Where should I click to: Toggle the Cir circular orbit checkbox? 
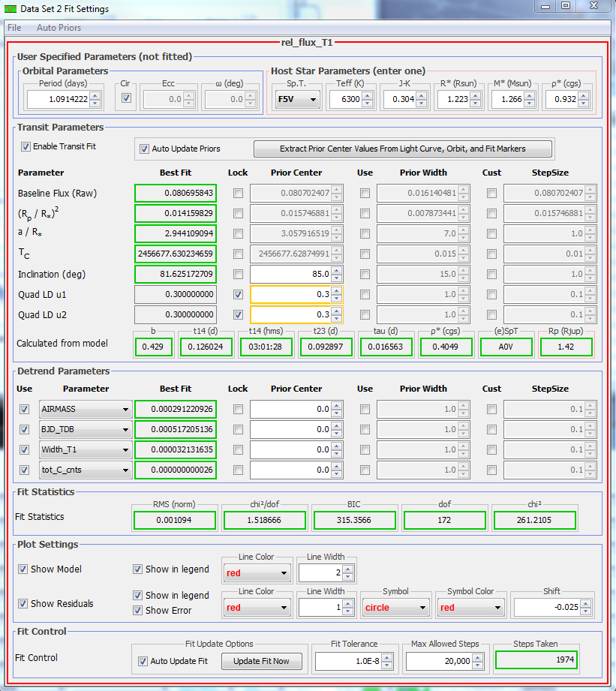tap(126, 98)
